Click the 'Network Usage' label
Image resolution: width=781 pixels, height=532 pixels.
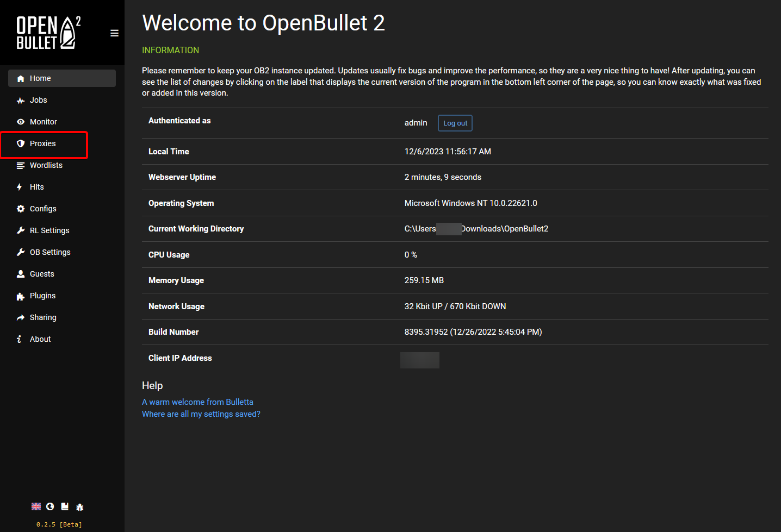click(176, 306)
